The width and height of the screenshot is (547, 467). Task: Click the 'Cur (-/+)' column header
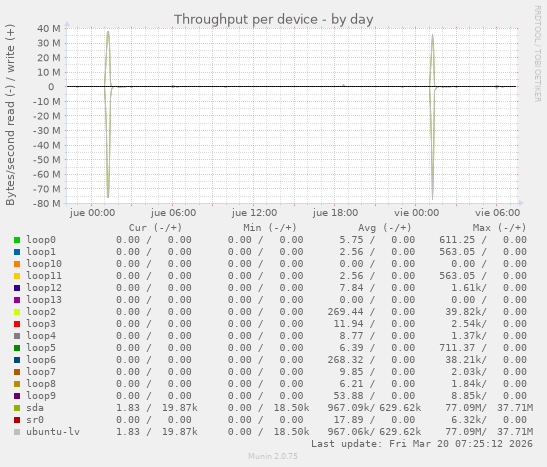tap(155, 228)
